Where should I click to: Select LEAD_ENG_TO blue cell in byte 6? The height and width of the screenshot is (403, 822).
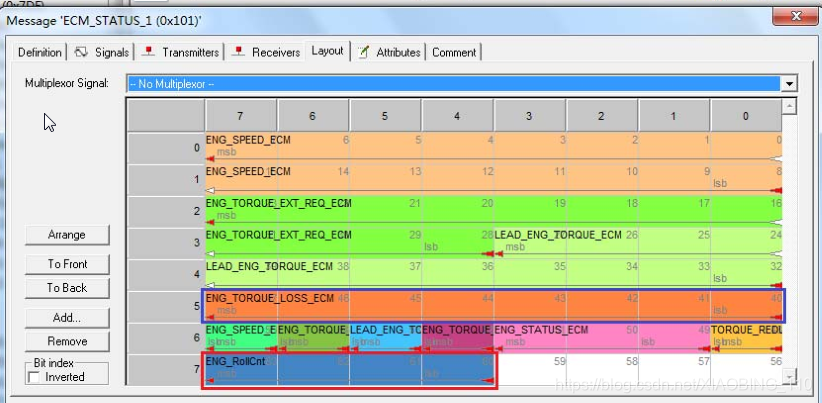pyautogui.click(x=386, y=338)
